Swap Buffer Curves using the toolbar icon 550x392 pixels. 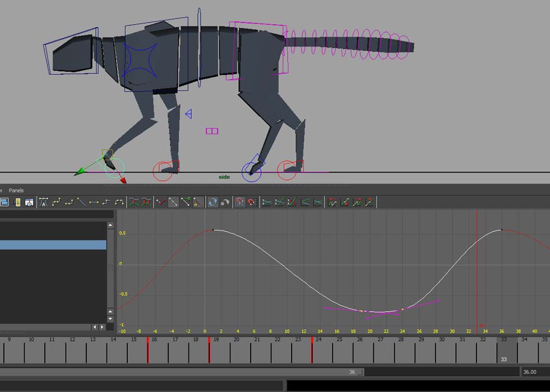146,202
